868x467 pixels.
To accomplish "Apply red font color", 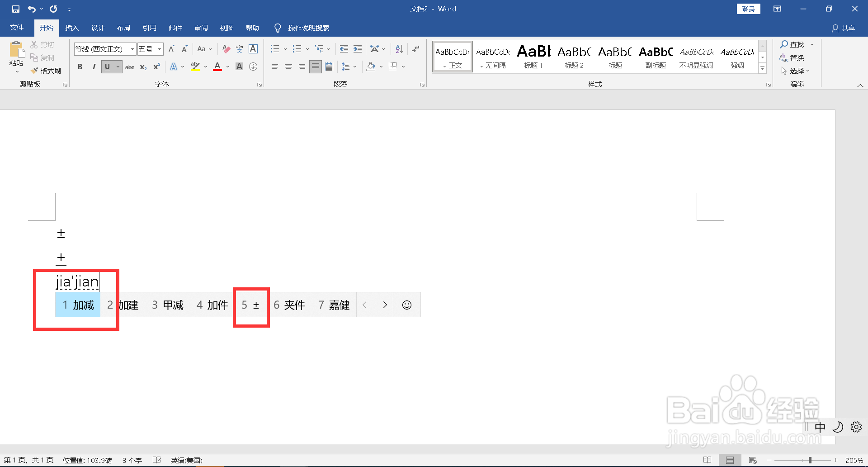I will (217, 67).
